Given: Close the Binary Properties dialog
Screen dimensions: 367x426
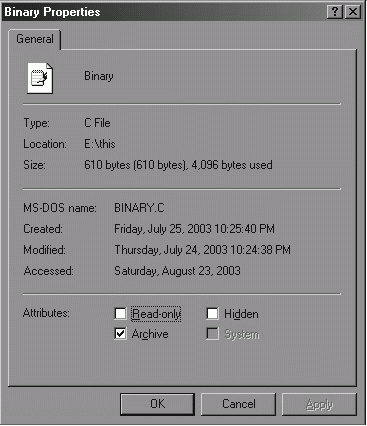Looking at the screenshot, I should (x=352, y=12).
